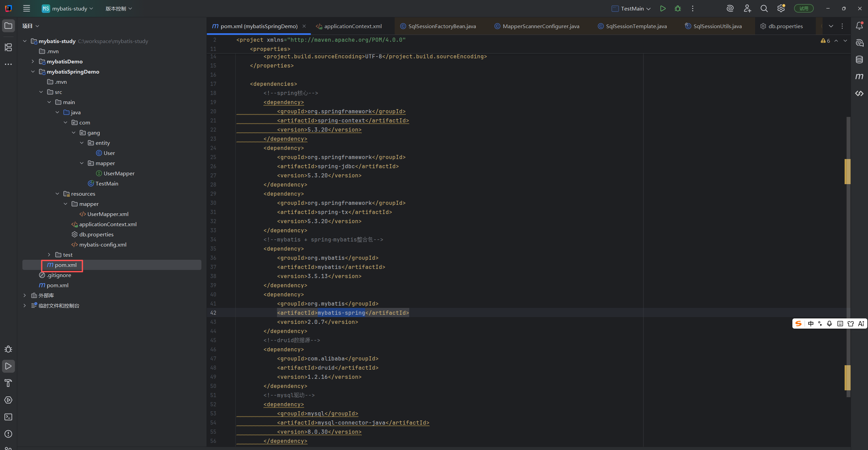Open the Project tool window icon
This screenshot has width=868, height=450.
tap(8, 26)
